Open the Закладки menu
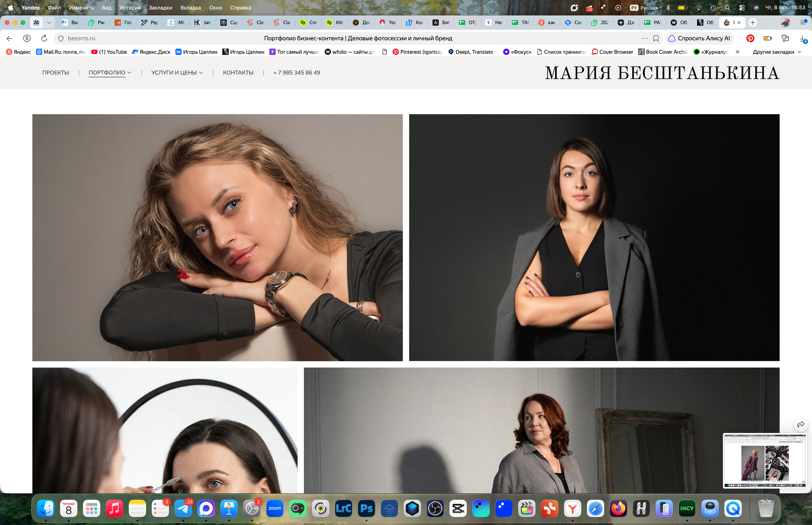812x525 pixels. (160, 8)
